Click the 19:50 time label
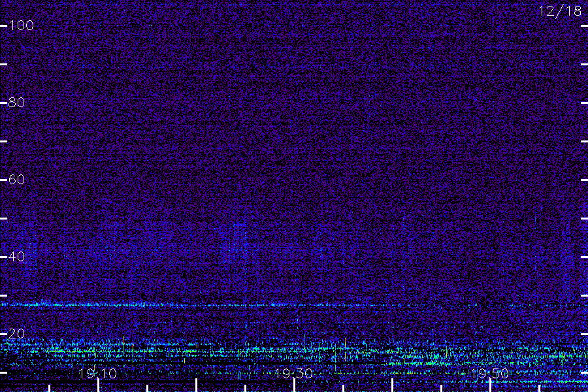This screenshot has height=392, width=588. click(490, 374)
